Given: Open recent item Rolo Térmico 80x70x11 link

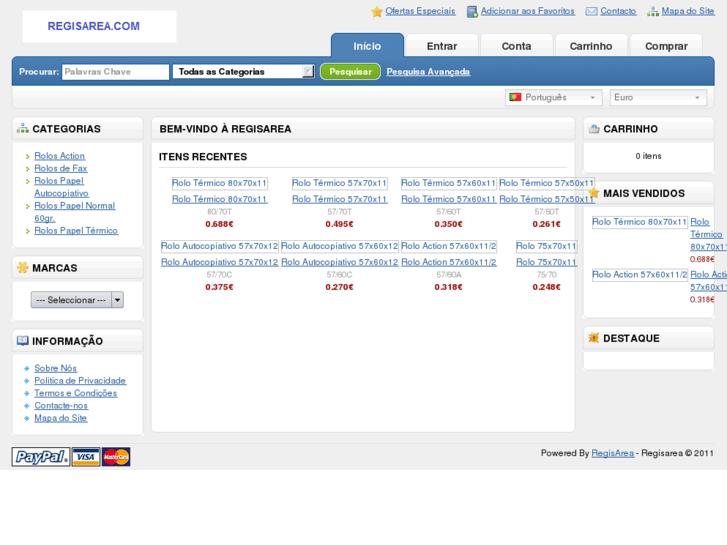Looking at the screenshot, I should tap(220, 199).
